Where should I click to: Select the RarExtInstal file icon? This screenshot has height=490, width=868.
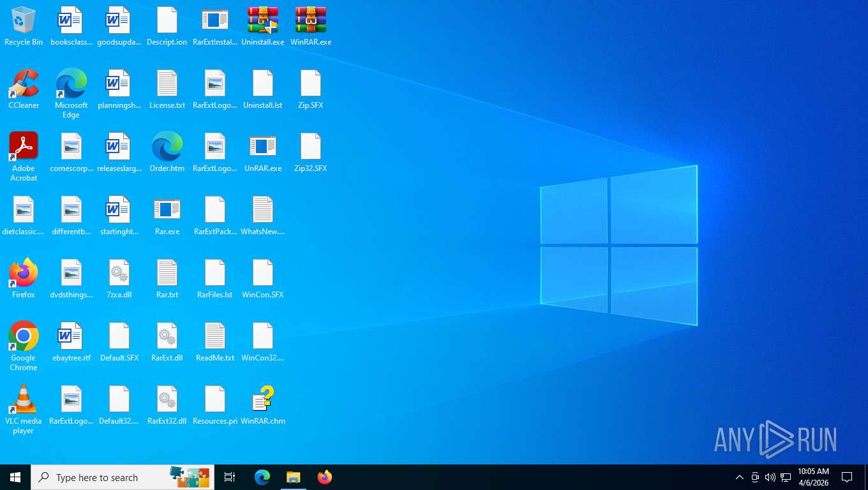click(215, 27)
